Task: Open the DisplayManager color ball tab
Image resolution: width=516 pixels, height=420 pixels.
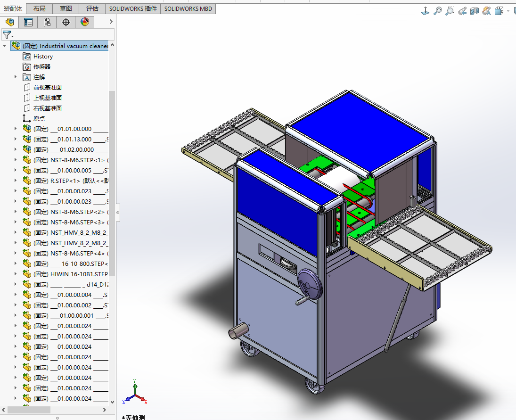Action: point(85,22)
